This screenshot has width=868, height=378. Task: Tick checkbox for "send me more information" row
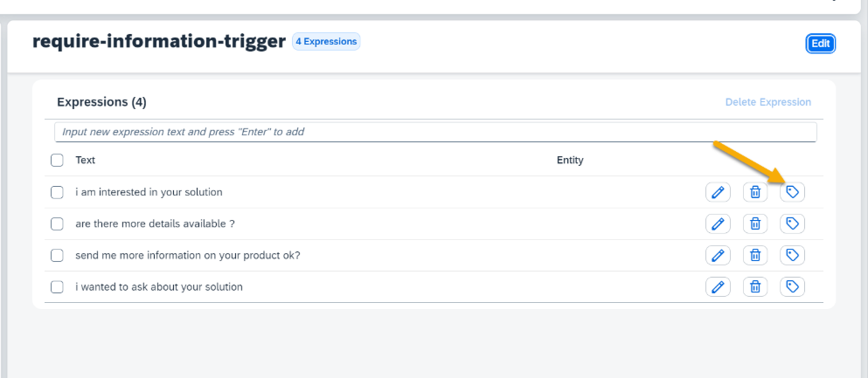(57, 255)
